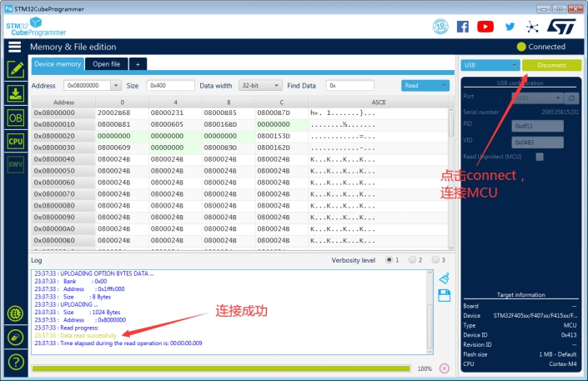Click the Disconnect button
588x381 pixels.
tap(551, 65)
